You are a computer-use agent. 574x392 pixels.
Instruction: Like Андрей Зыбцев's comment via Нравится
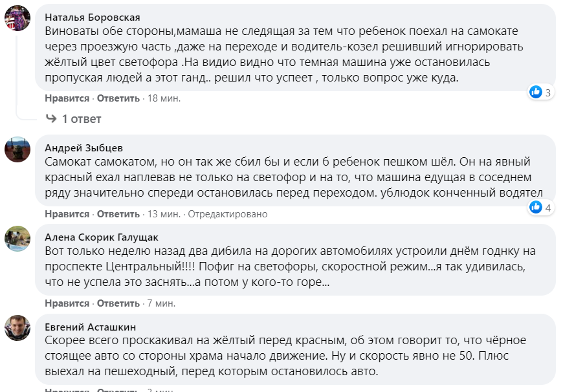pos(67,214)
